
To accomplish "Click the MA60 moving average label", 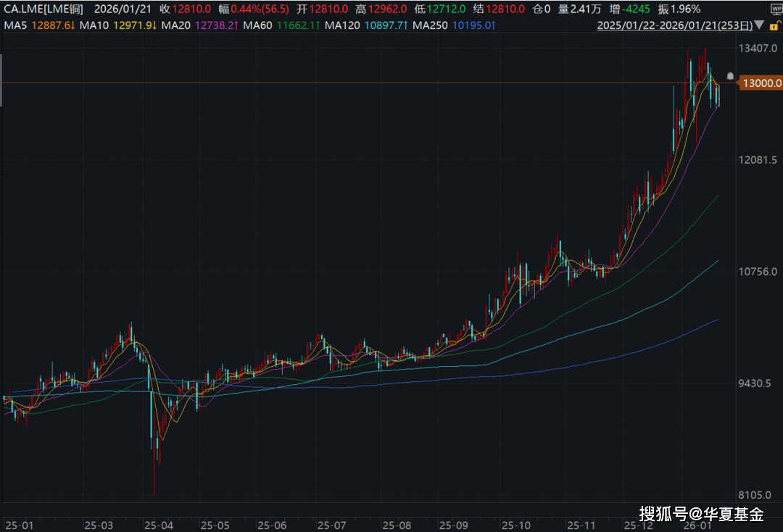I will click(257, 25).
